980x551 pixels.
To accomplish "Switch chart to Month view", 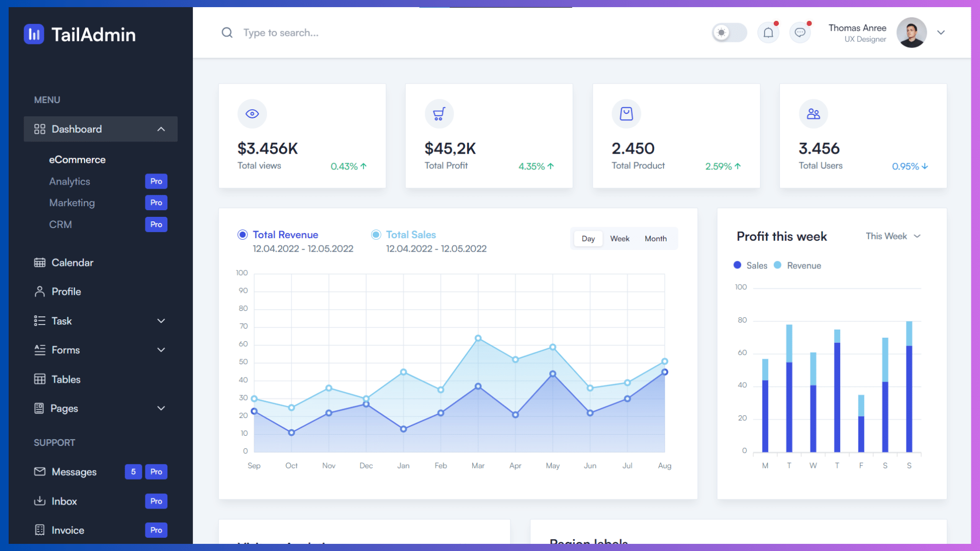I will 655,239.
